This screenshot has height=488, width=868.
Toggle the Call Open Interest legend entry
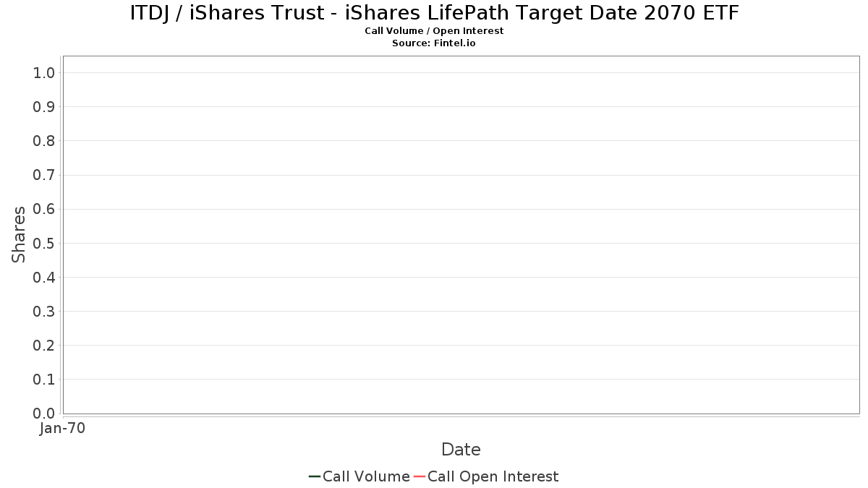point(486,476)
